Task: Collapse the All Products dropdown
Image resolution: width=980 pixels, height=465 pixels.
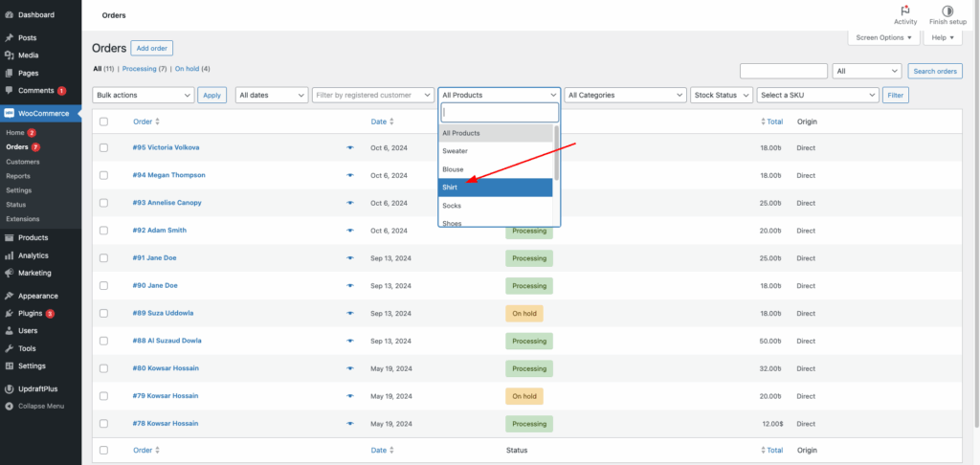Action: [x=500, y=95]
